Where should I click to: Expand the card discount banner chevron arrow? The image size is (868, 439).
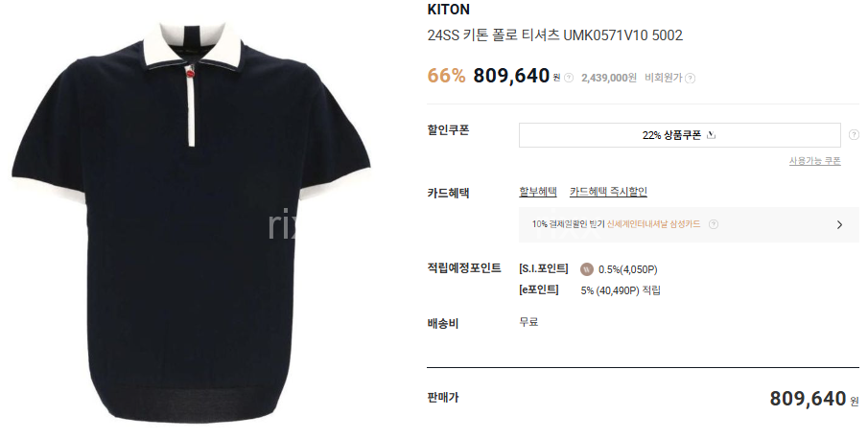pyautogui.click(x=840, y=224)
